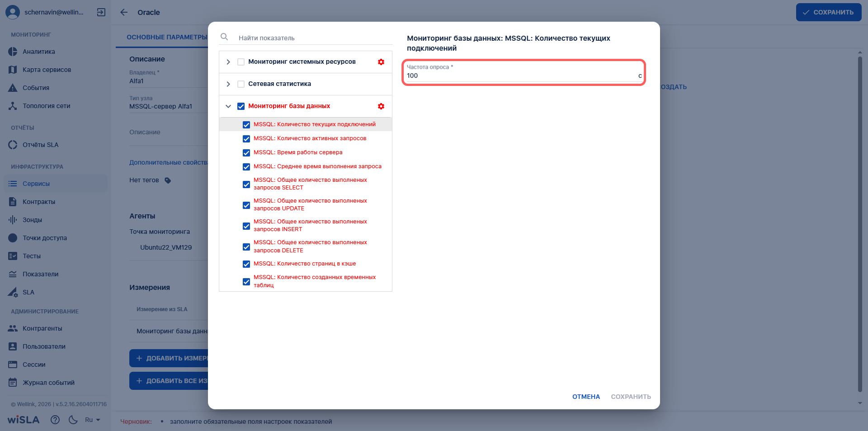
Task: Click the События warning icon
Action: pos(13,88)
